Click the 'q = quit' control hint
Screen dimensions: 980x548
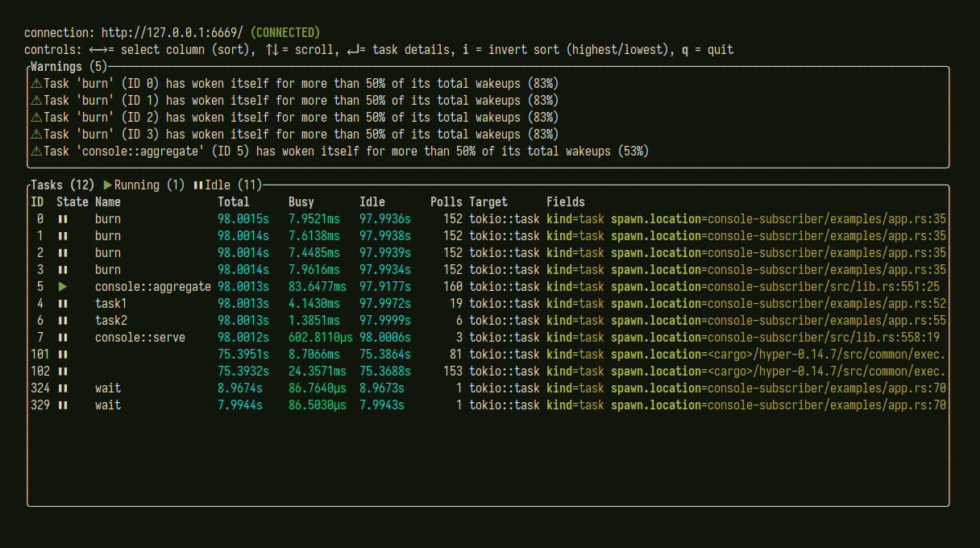tap(708, 50)
